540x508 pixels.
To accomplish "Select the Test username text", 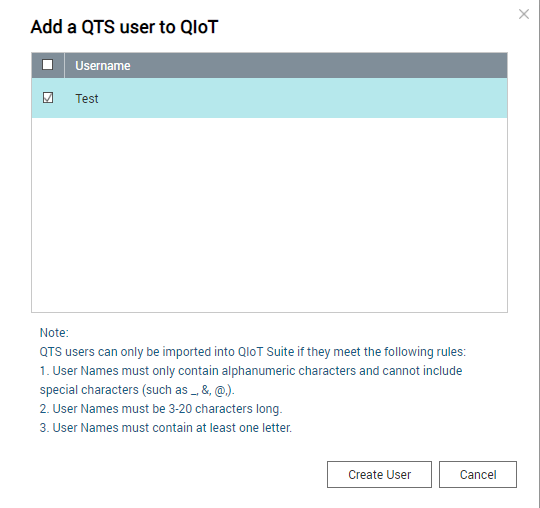I will [x=87, y=99].
